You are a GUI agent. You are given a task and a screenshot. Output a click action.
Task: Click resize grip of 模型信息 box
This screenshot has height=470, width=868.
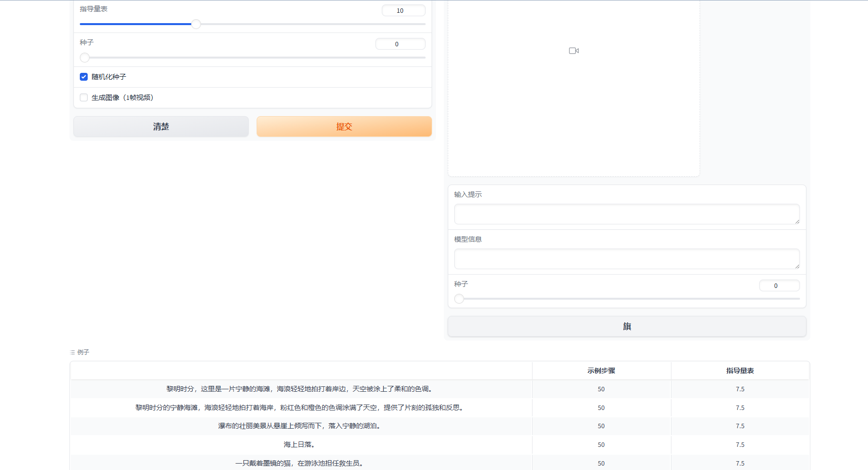click(x=797, y=266)
